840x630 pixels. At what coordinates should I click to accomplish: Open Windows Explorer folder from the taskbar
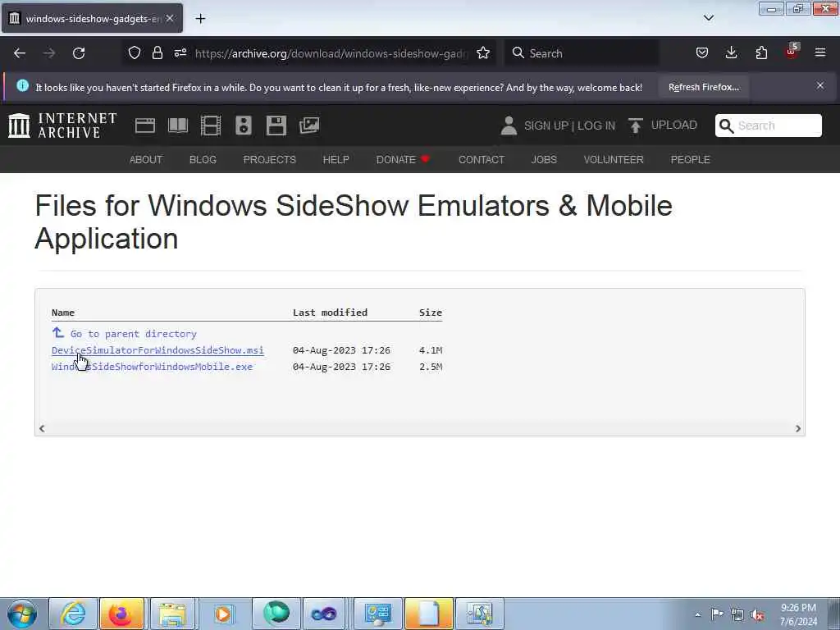pos(172,614)
